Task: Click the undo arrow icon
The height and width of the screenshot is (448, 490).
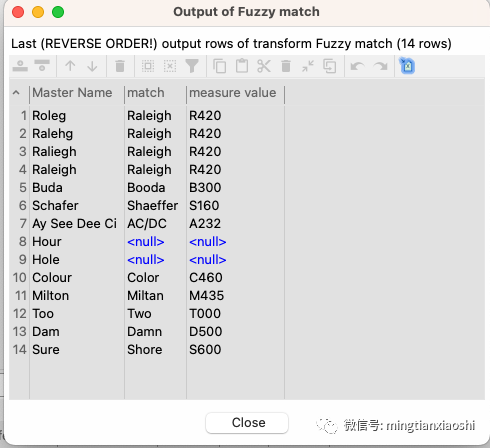Action: click(358, 66)
